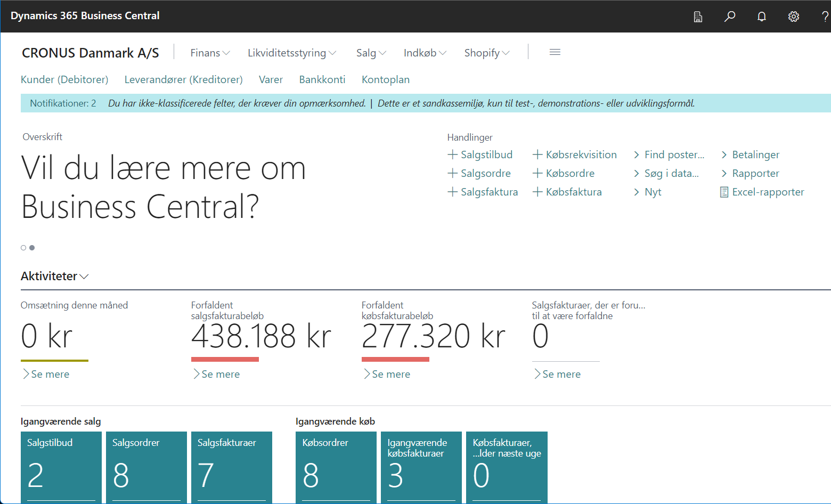Viewport: 831px width, 504px height.
Task: Expand the Find poster... action group
Action: (669, 155)
